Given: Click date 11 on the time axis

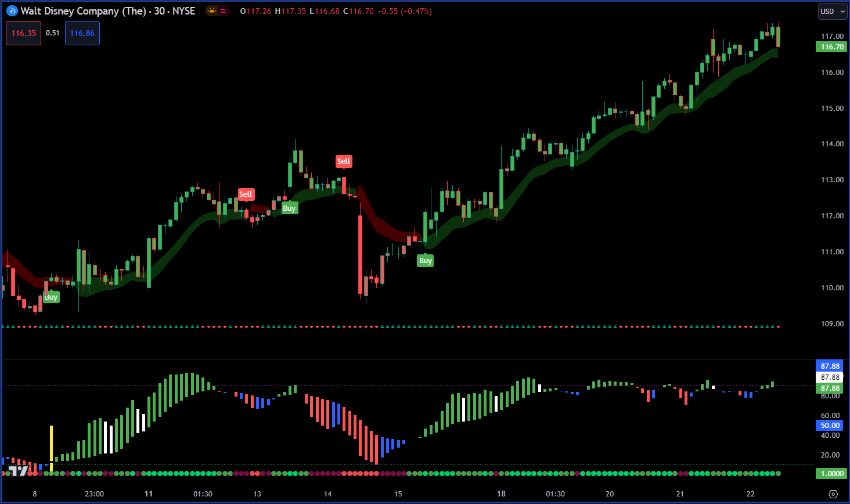Looking at the screenshot, I should point(149,494).
